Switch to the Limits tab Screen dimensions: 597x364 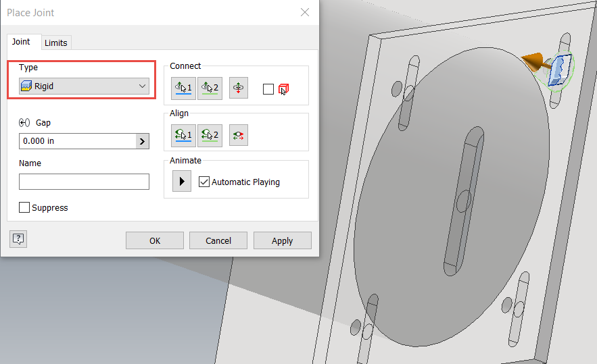click(56, 43)
